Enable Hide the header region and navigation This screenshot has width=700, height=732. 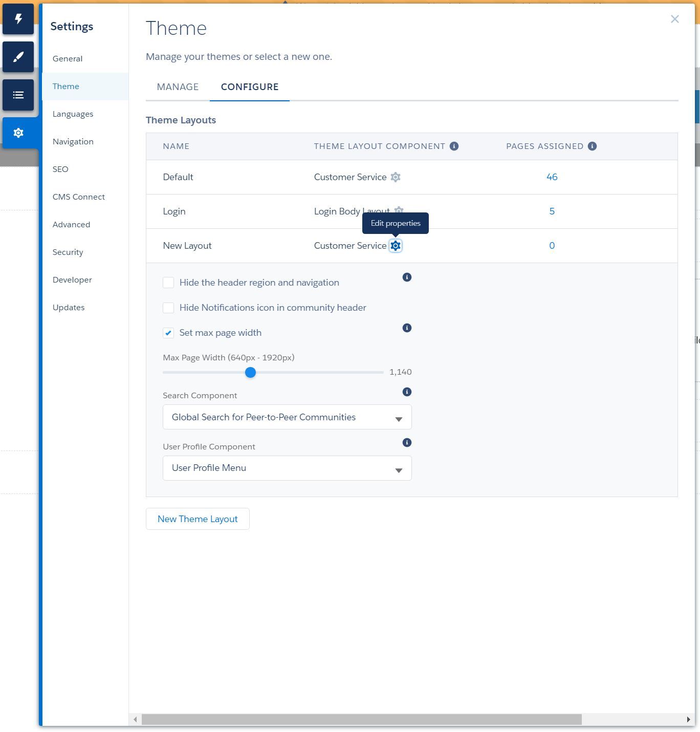[x=168, y=283]
